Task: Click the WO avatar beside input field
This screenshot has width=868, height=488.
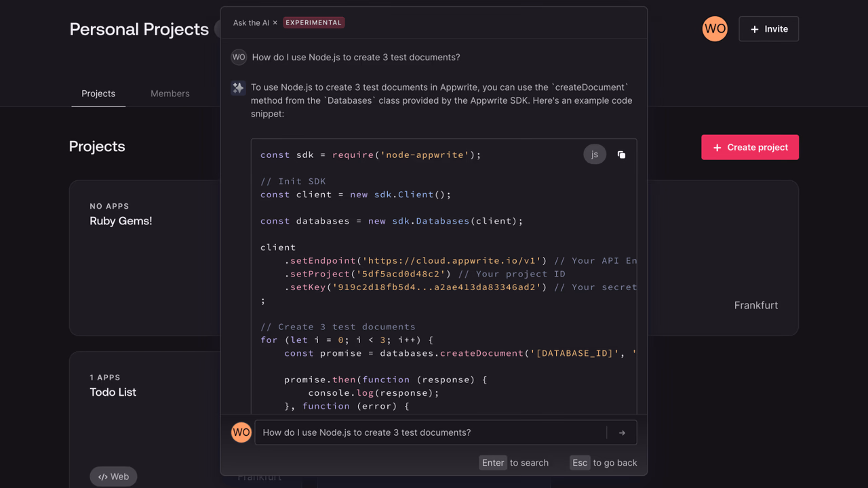Action: (x=241, y=432)
